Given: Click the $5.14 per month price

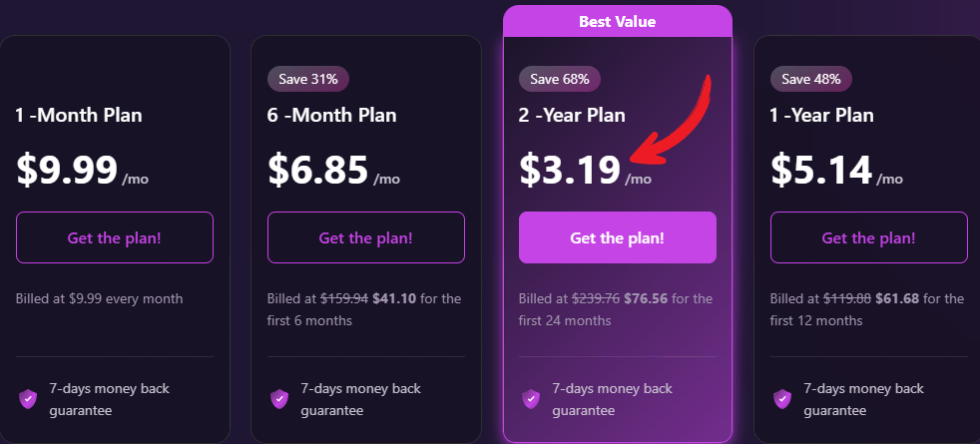Looking at the screenshot, I should click(x=821, y=170).
